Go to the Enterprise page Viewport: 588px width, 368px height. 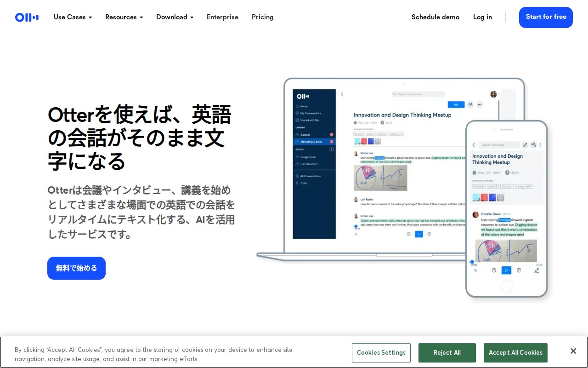[x=222, y=17]
